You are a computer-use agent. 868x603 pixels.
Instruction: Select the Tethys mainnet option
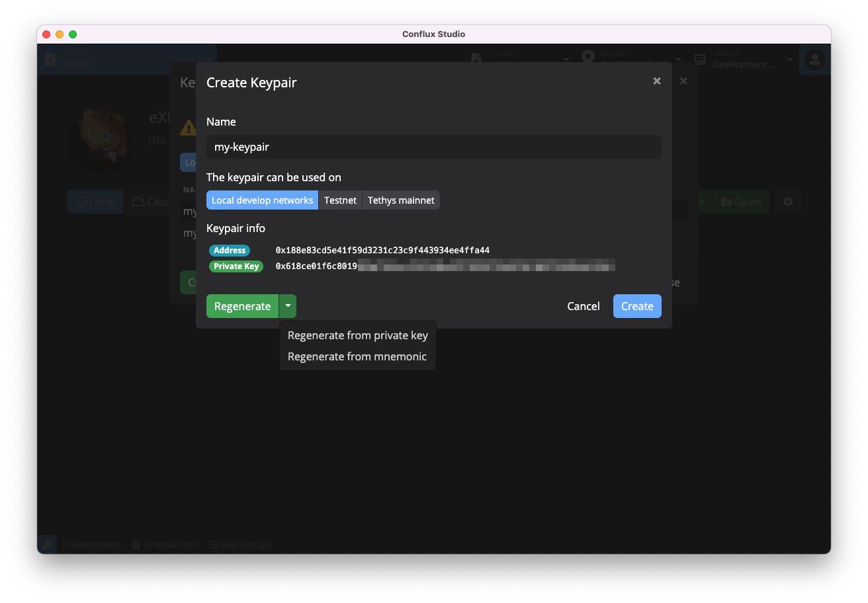pyautogui.click(x=401, y=200)
